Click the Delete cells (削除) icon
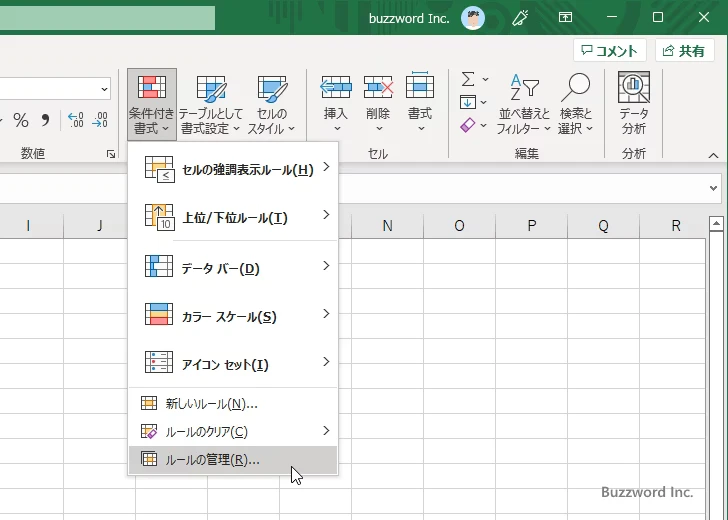This screenshot has height=520, width=728. point(378,87)
